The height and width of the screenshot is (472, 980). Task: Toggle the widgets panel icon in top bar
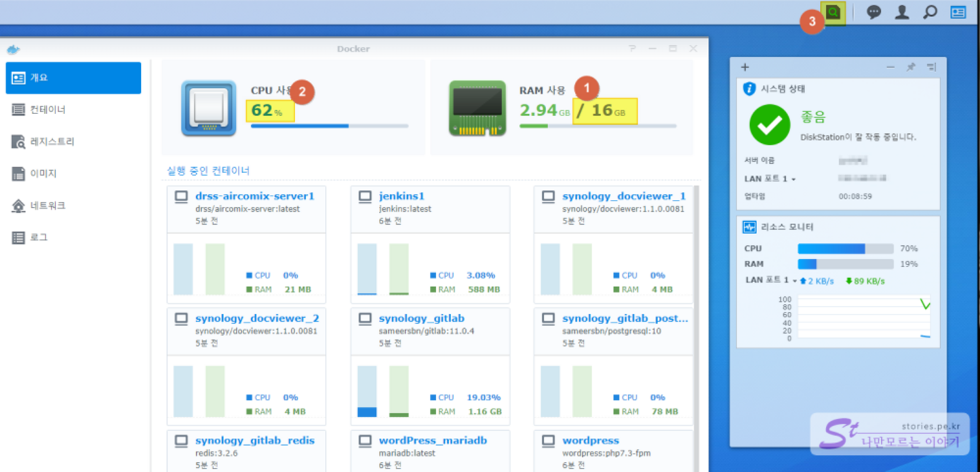(x=958, y=13)
